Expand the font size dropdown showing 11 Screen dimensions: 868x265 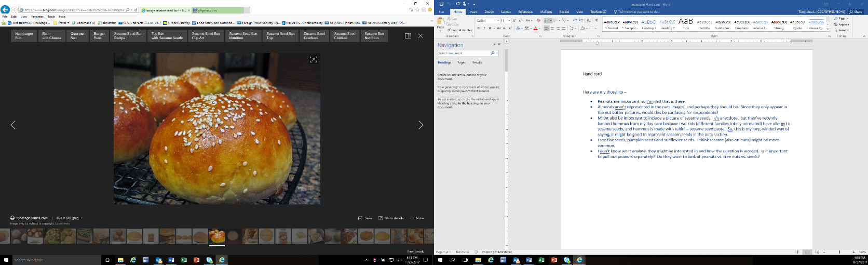tap(509, 21)
